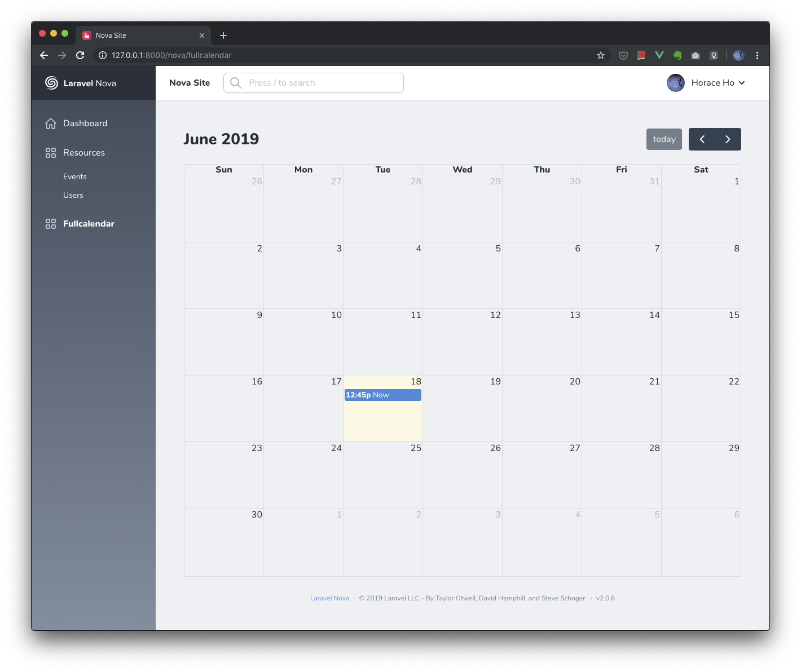The image size is (801, 672).
Task: Click Horace Ho's avatar picture
Action: pyautogui.click(x=676, y=83)
